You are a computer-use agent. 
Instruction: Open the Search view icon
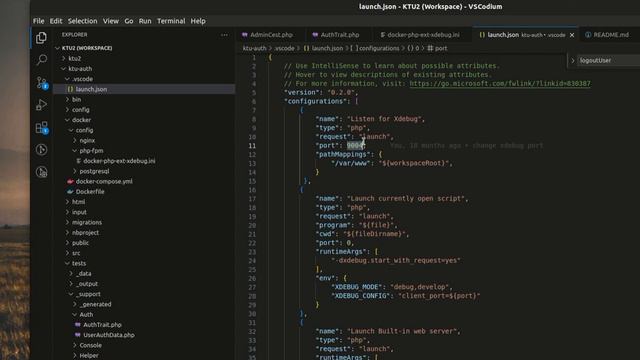[41, 60]
